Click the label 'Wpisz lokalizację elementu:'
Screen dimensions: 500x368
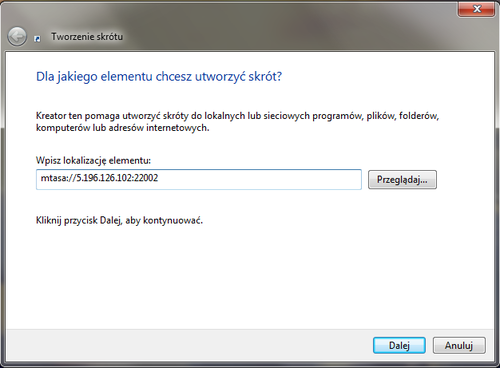93,160
